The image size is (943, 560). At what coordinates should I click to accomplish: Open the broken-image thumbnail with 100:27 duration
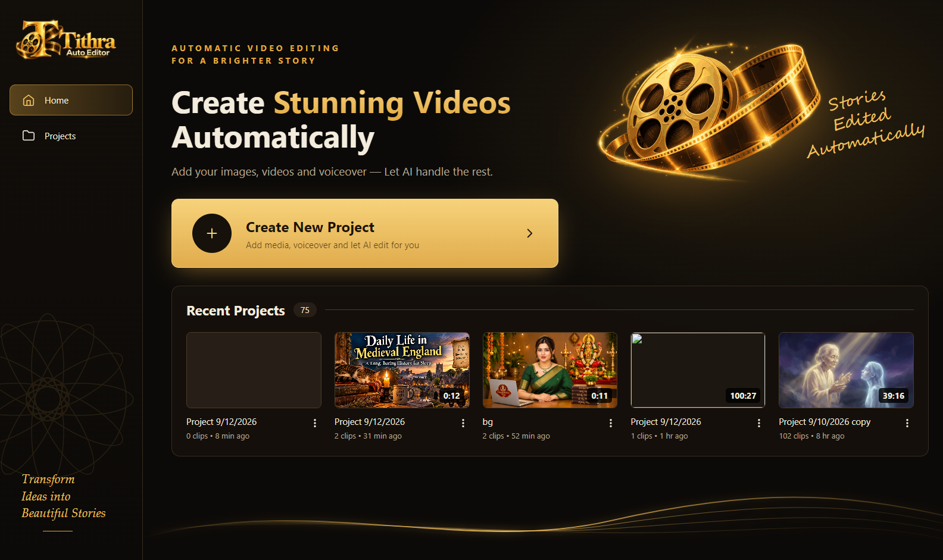tap(698, 370)
